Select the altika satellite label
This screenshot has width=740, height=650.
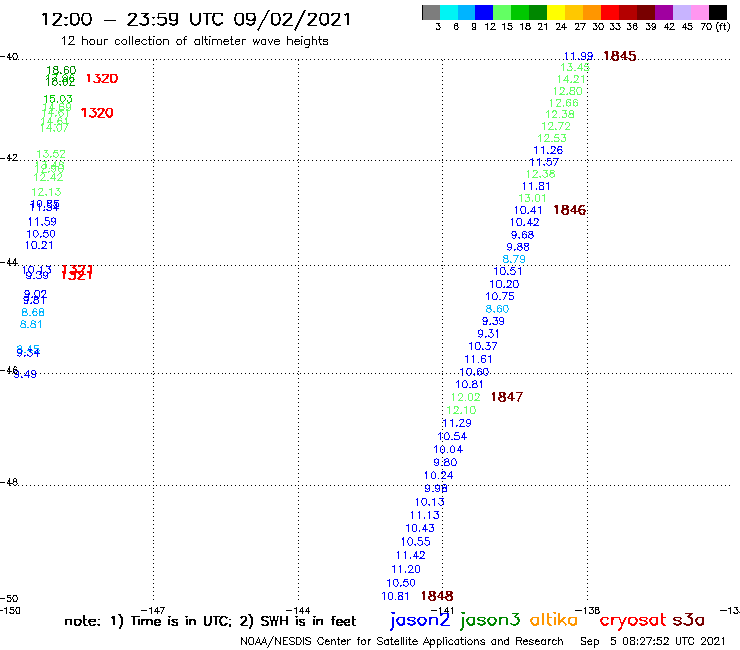(x=554, y=620)
